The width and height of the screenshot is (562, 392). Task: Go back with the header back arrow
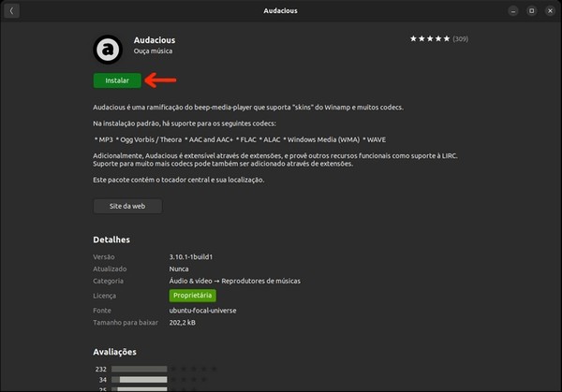[x=11, y=10]
